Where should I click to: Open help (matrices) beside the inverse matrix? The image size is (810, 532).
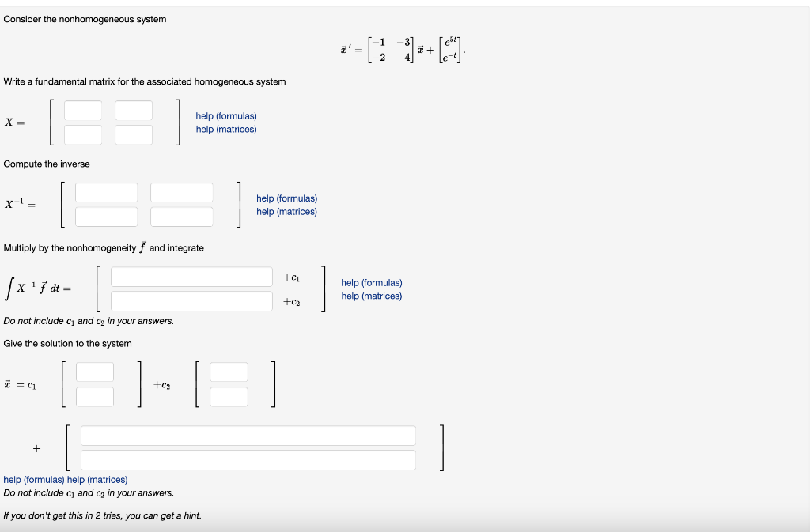(286, 211)
